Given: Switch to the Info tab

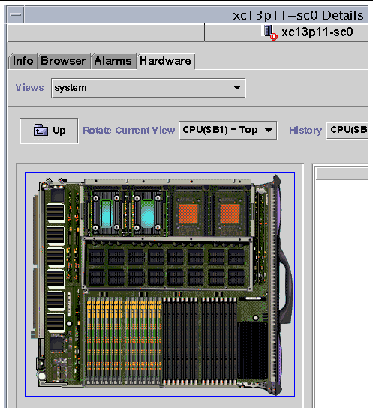Looking at the screenshot, I should click(x=23, y=61).
